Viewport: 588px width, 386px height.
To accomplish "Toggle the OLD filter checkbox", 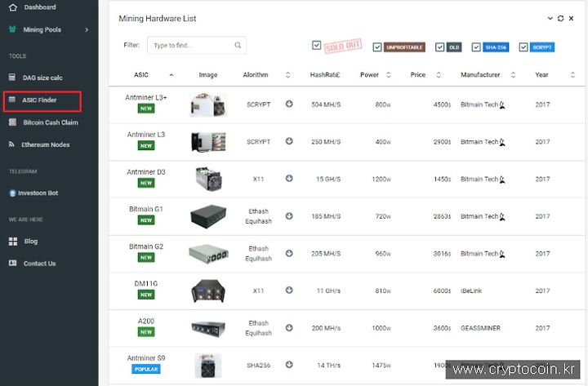I will click(x=440, y=47).
